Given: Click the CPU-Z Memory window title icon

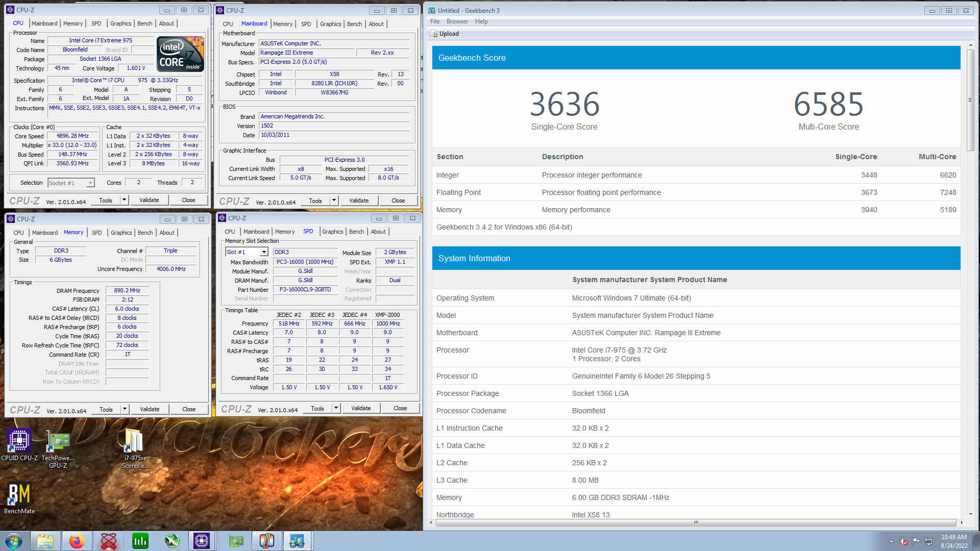Looking at the screenshot, I should (x=11, y=219).
